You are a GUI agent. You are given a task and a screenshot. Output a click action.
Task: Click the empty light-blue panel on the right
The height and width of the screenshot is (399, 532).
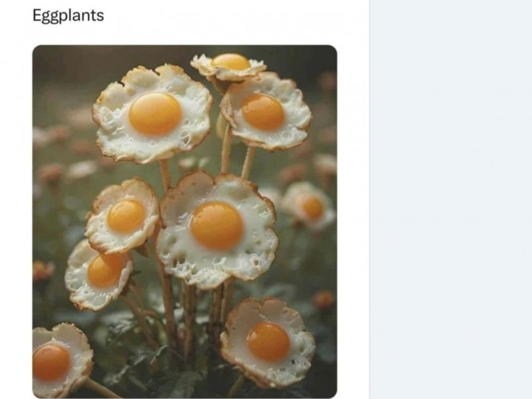[451, 199]
